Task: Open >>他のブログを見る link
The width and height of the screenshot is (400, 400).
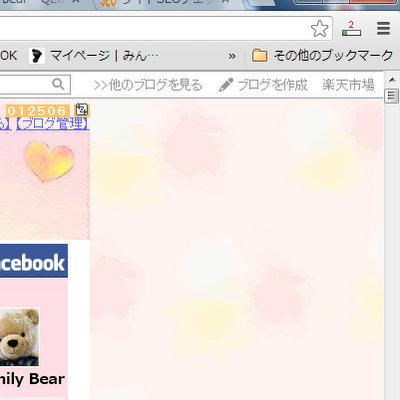Action: click(x=148, y=85)
